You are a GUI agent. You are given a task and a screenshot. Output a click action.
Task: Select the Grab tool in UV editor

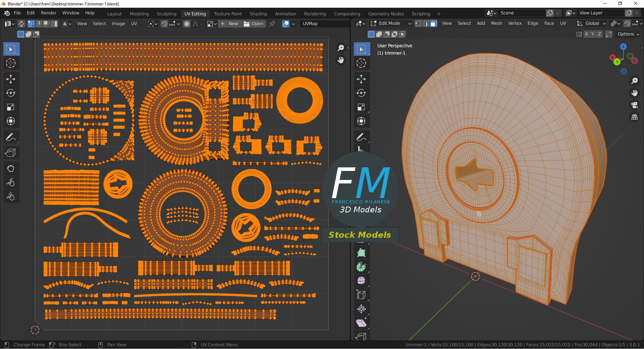coord(11,169)
